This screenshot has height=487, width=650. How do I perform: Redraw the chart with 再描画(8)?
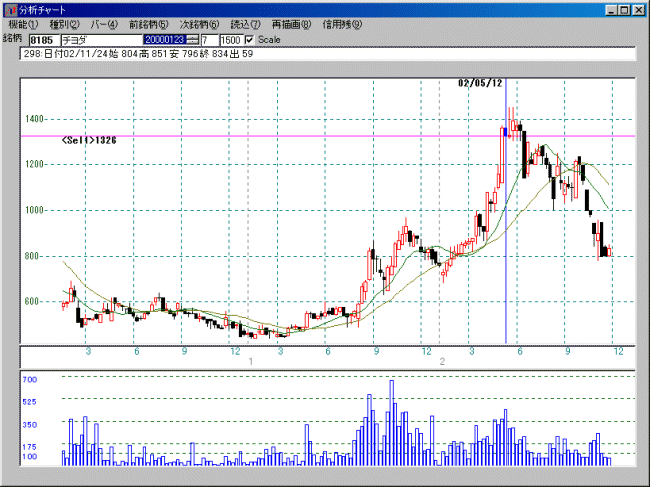point(291,24)
